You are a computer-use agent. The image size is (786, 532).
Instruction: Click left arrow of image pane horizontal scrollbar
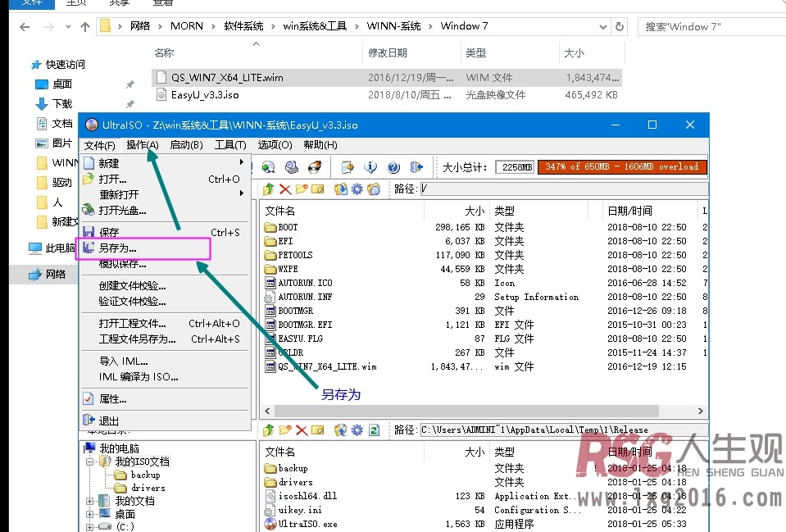coord(267,412)
